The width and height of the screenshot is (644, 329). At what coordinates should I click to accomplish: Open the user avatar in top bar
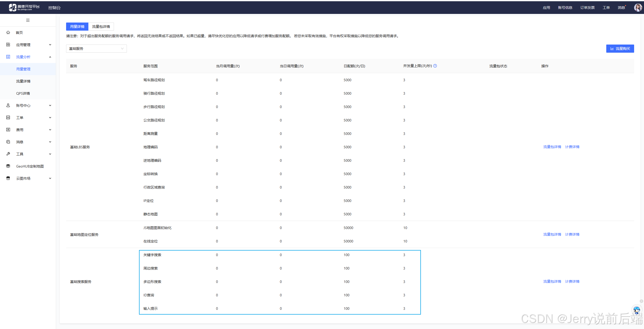point(638,8)
